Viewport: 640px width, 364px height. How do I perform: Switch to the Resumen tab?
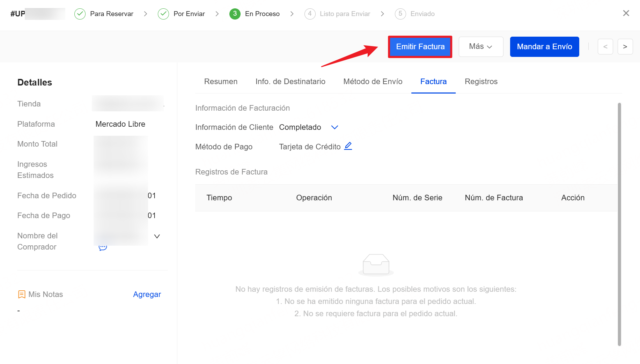(221, 82)
